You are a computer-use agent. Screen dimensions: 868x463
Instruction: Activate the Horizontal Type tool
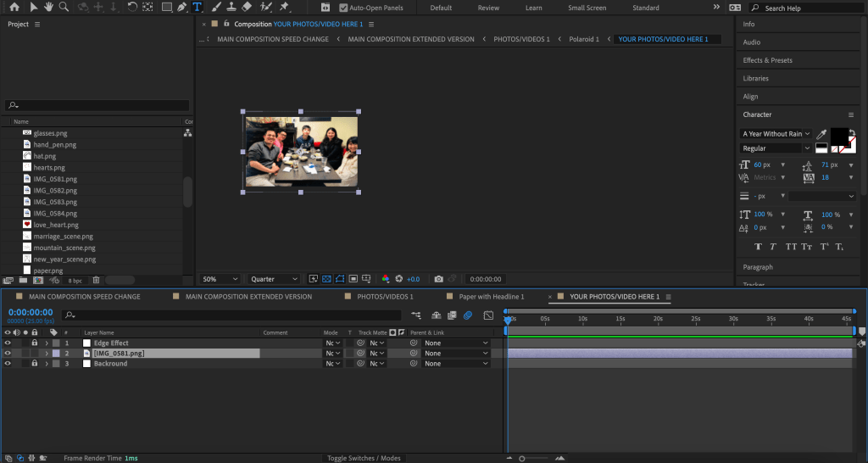198,7
